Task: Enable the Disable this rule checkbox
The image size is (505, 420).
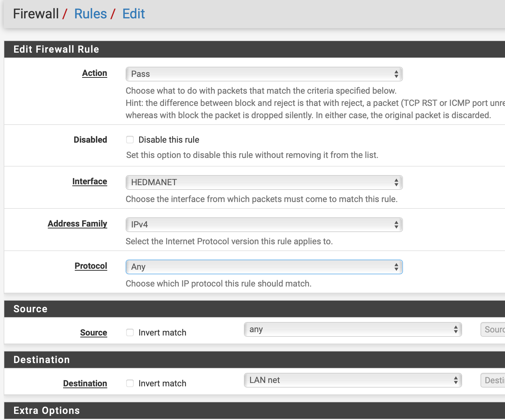Action: 130,140
